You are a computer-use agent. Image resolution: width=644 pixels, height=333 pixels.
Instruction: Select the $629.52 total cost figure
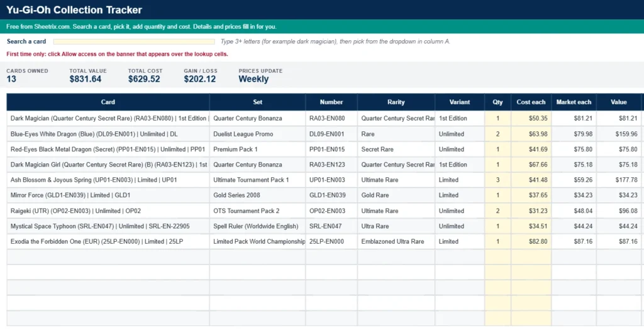pyautogui.click(x=144, y=79)
